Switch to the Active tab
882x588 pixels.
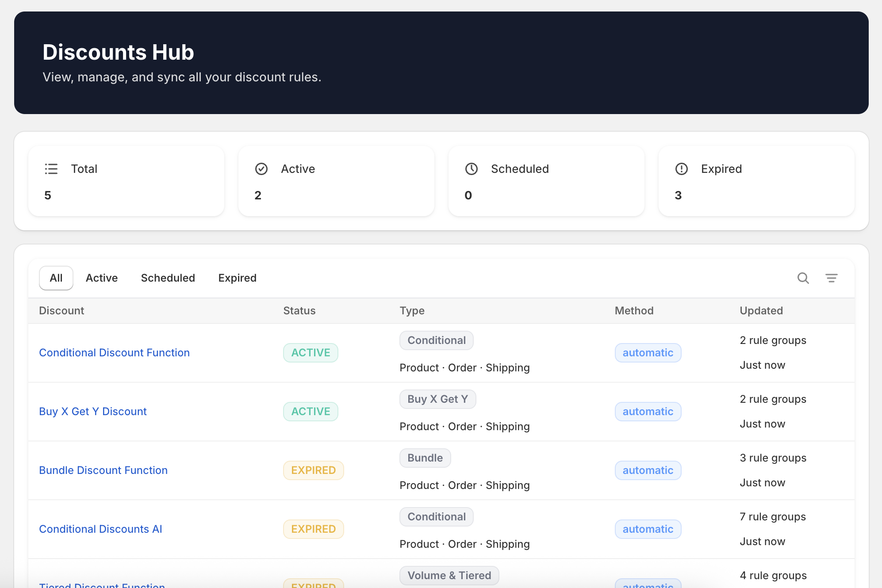102,278
